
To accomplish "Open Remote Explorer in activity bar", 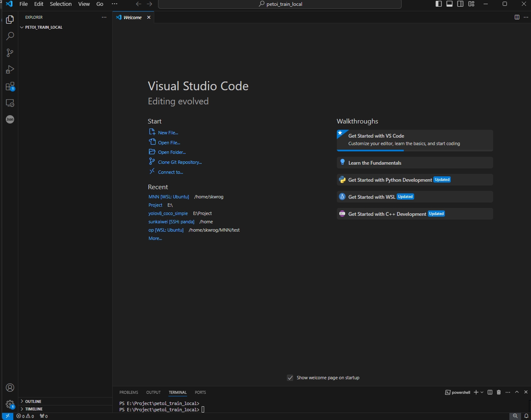I will [10, 103].
